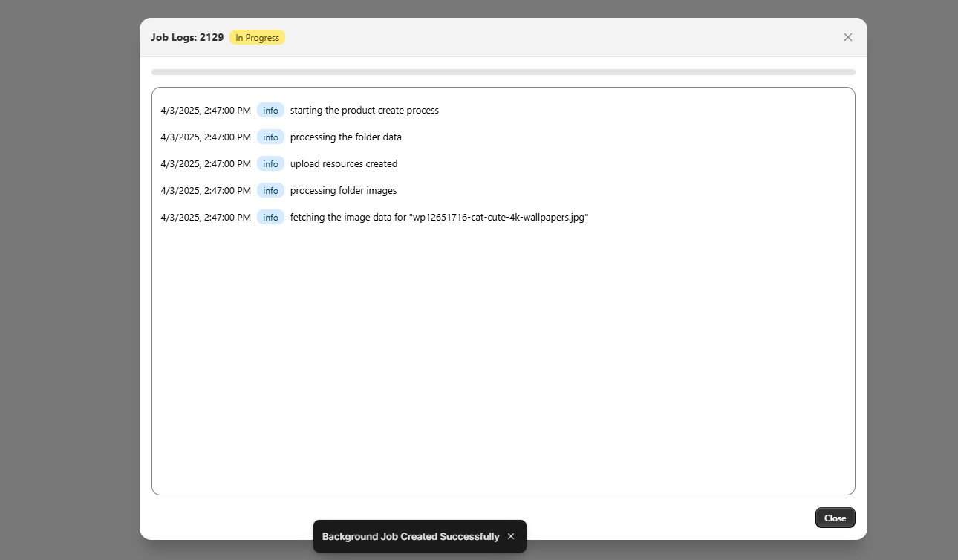Click the timestamp of the first log entry

pyautogui.click(x=205, y=110)
